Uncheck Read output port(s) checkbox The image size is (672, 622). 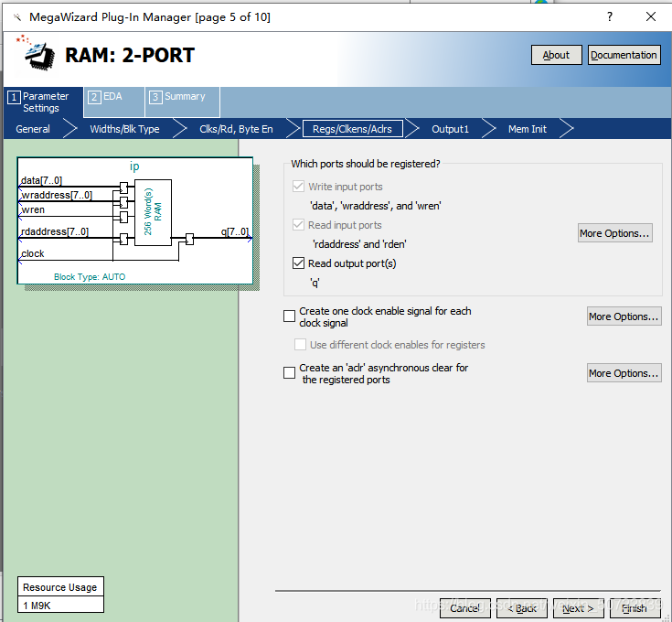(x=298, y=263)
